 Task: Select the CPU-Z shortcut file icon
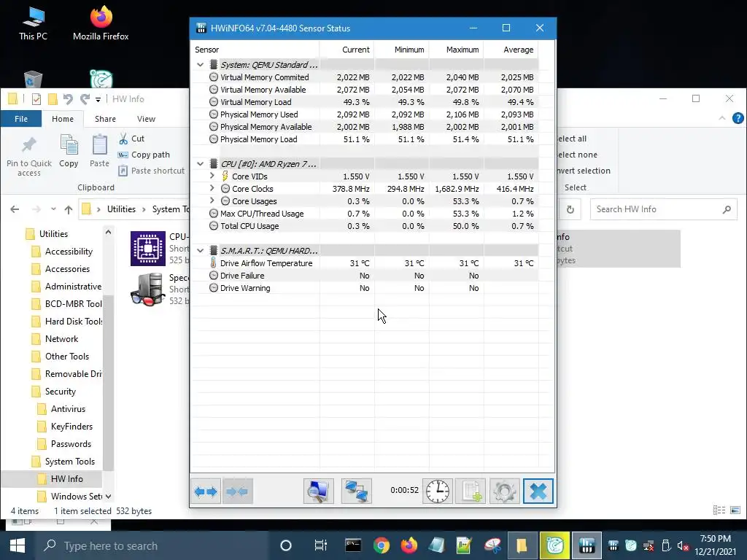tap(148, 249)
